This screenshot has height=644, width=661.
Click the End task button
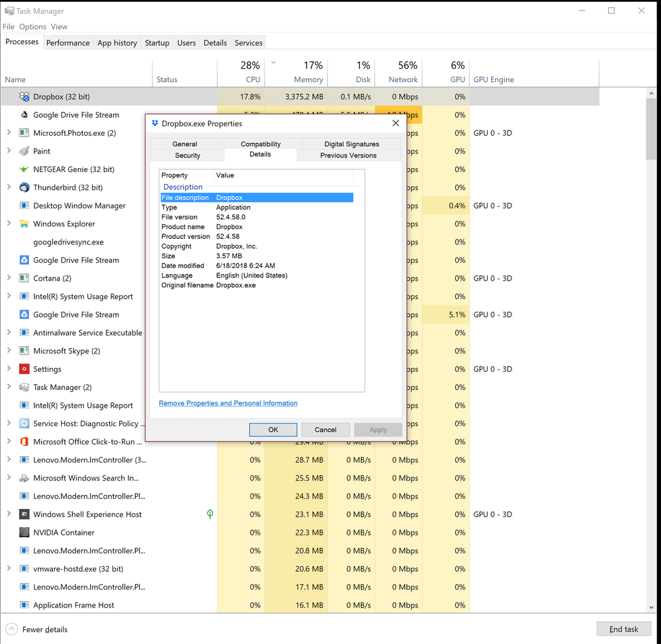(623, 629)
